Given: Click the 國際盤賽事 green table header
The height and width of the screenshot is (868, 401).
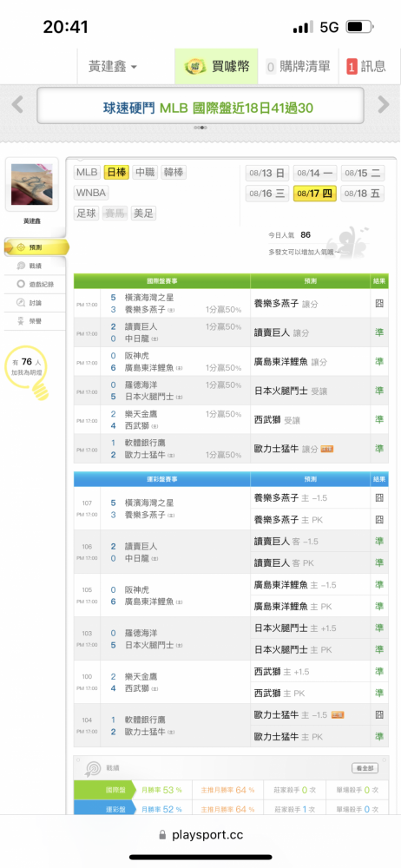Looking at the screenshot, I should [161, 281].
